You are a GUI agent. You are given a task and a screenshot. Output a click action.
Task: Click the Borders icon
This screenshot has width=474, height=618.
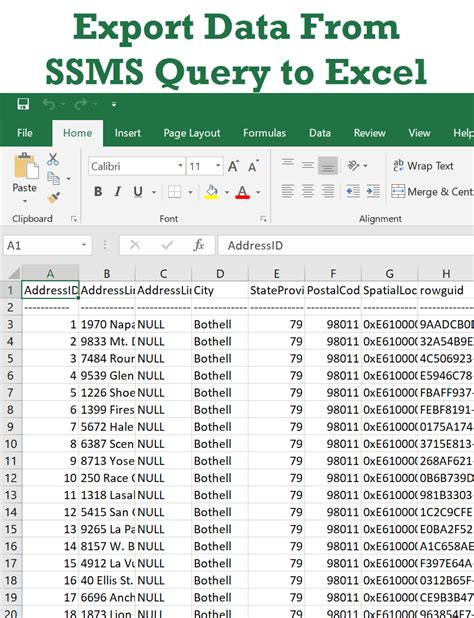coord(174,192)
